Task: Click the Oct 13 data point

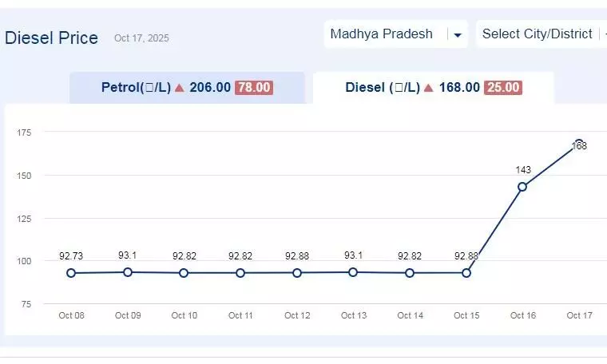Action: pos(354,272)
